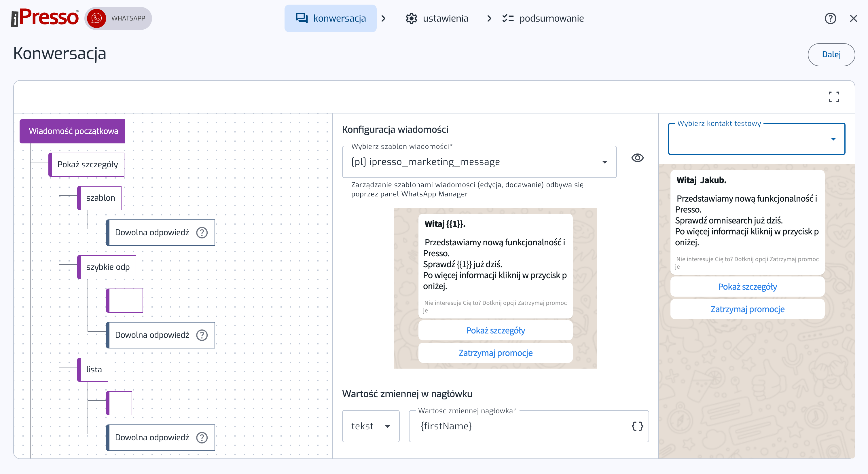This screenshot has width=868, height=474.
Task: Expand the Wybierz kontakt testowy dropdown
Action: pyautogui.click(x=757, y=139)
